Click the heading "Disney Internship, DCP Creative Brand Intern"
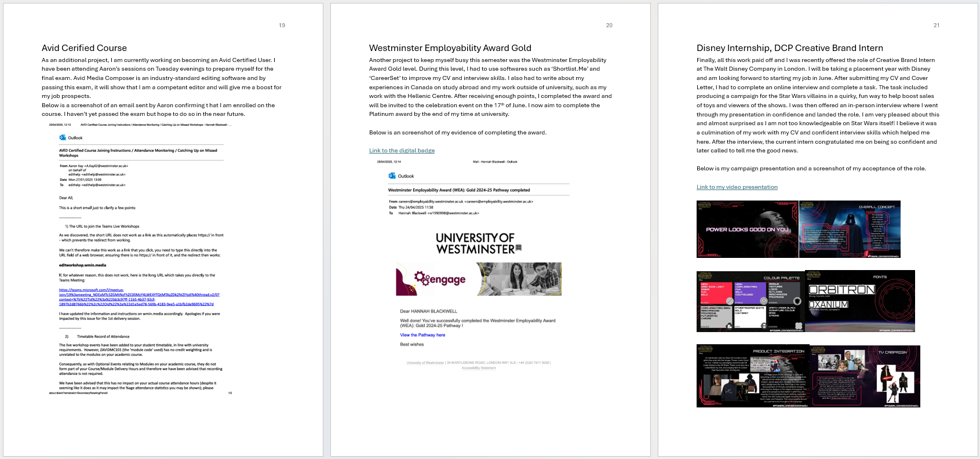The width and height of the screenshot is (980, 459). point(790,48)
